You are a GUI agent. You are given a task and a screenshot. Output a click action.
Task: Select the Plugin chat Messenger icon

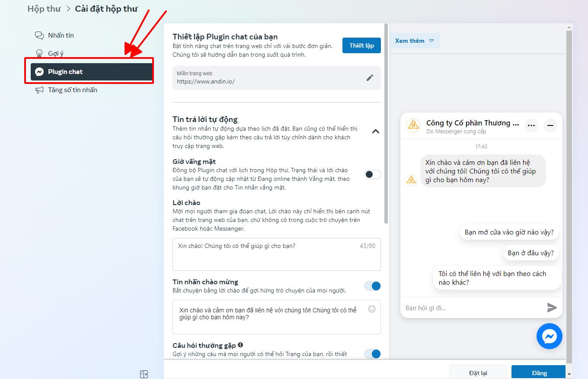pyautogui.click(x=40, y=71)
